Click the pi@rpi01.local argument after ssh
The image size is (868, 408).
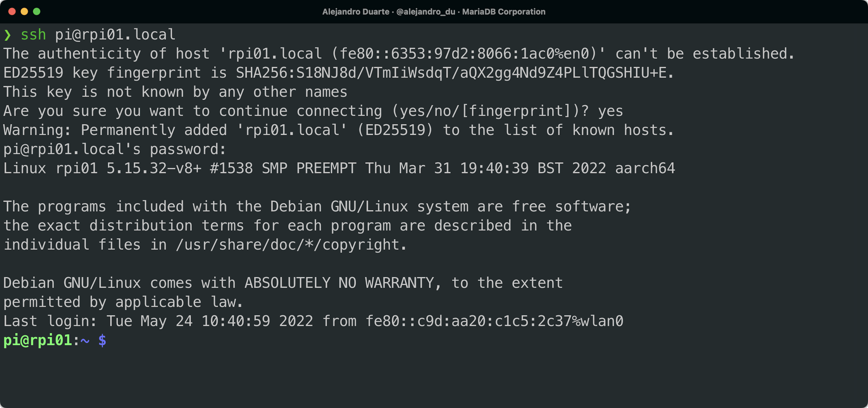click(115, 35)
